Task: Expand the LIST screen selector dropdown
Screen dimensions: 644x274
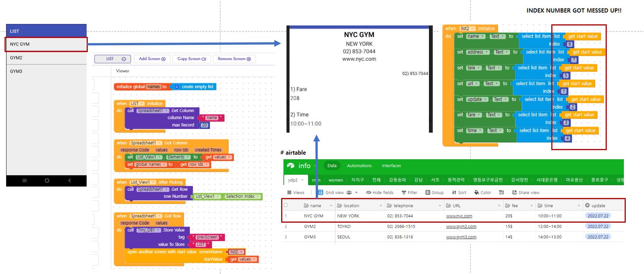Action: (124, 59)
